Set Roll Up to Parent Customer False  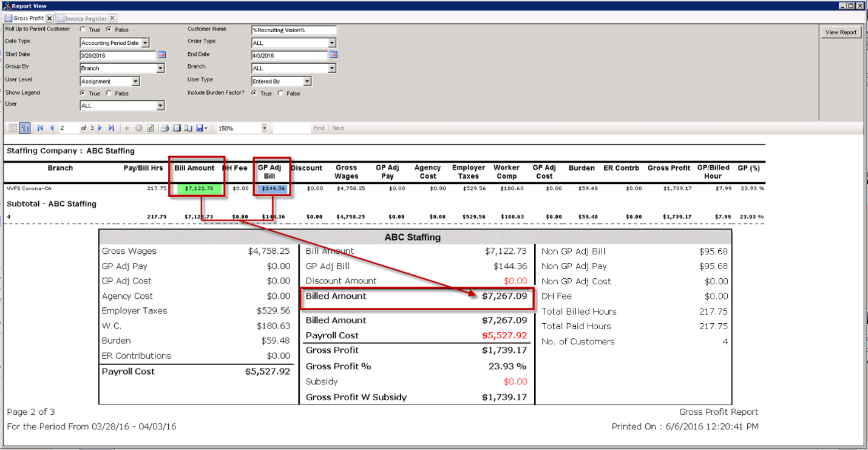tap(109, 29)
